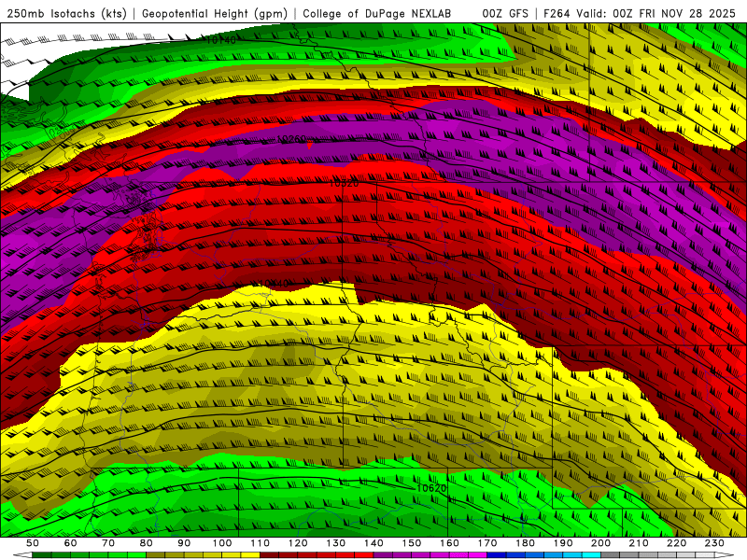Click the darkest green swatch at 50 kts
Image resolution: width=747 pixels, height=560 pixels.
coord(41,555)
